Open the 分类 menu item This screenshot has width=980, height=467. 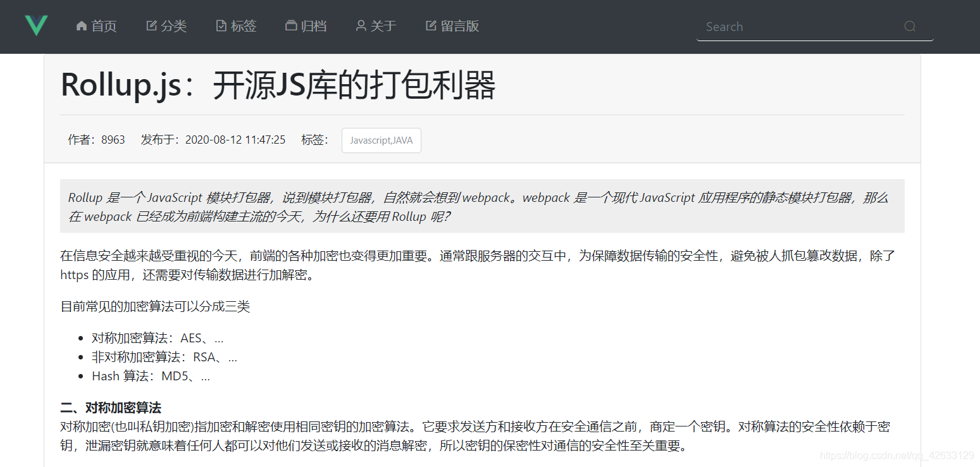tap(166, 26)
